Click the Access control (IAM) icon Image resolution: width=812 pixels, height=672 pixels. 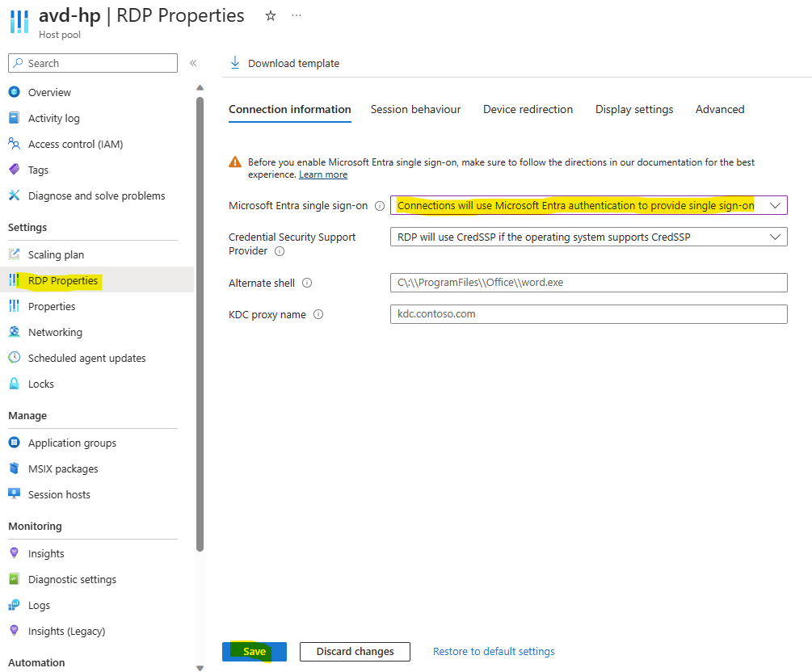pyautogui.click(x=15, y=144)
